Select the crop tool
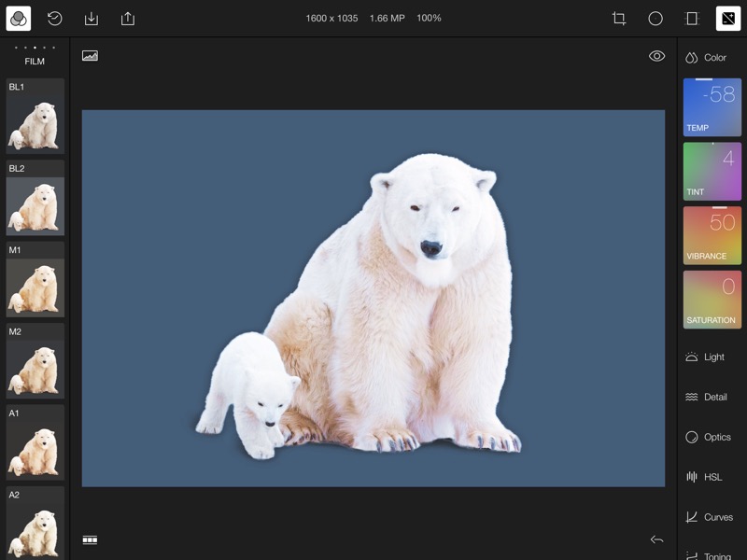The width and height of the screenshot is (747, 560). tap(618, 19)
